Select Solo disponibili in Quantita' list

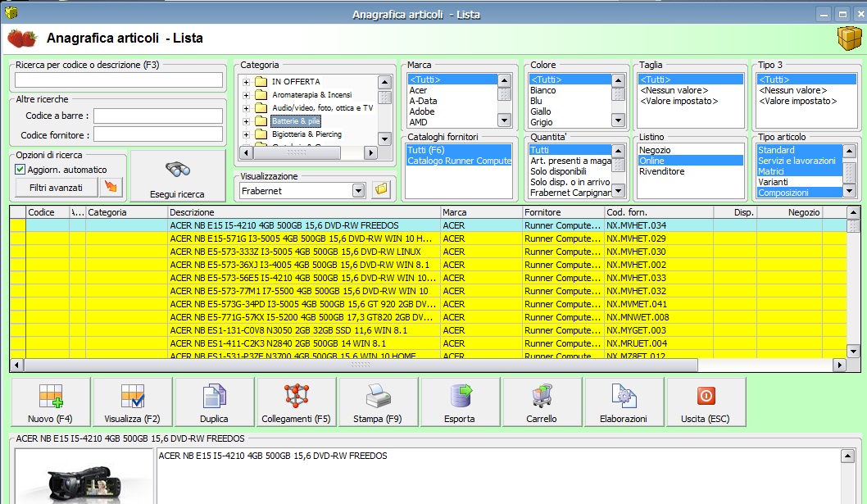(x=558, y=171)
